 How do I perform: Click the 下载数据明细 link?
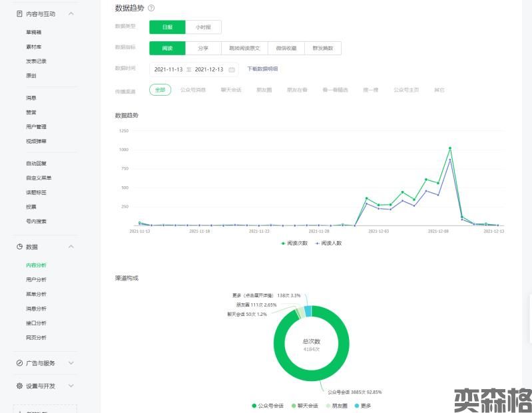point(262,69)
